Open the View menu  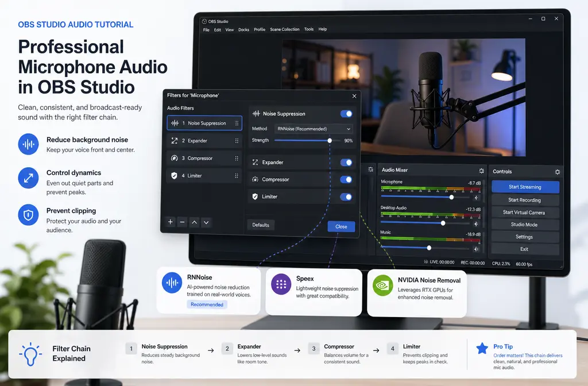pyautogui.click(x=230, y=30)
